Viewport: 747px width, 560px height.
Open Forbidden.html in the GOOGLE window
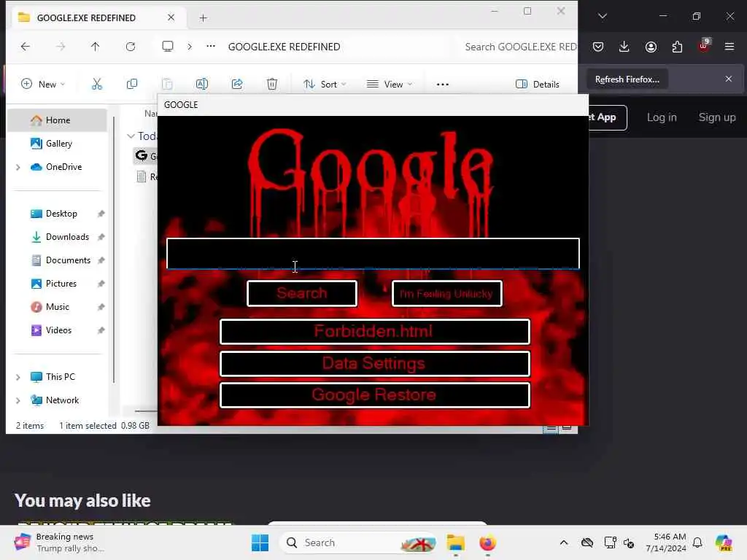[x=375, y=332]
